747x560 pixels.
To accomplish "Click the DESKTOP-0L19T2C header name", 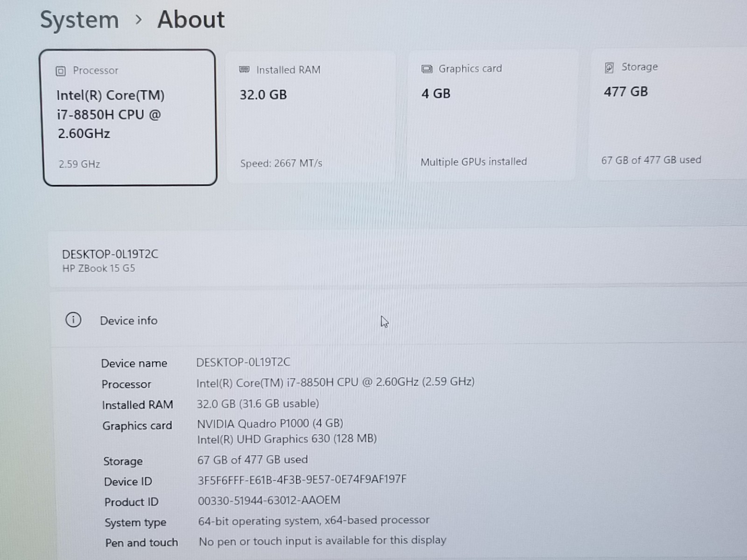I will (x=110, y=254).
